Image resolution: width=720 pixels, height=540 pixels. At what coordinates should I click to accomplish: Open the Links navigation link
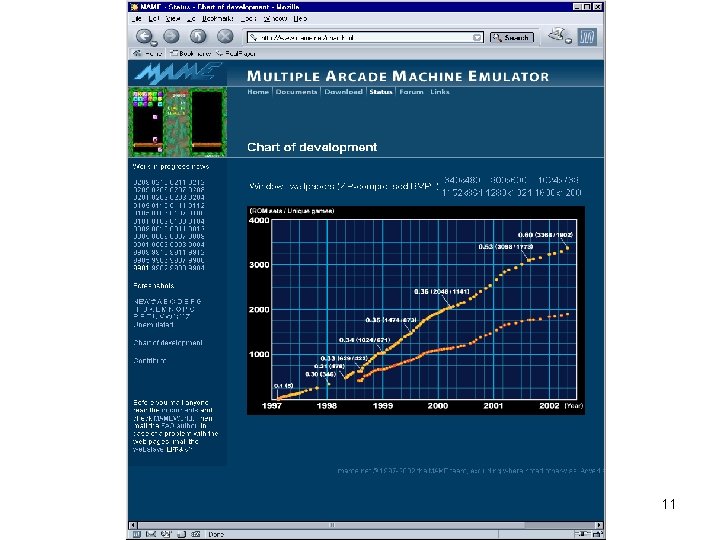(439, 92)
